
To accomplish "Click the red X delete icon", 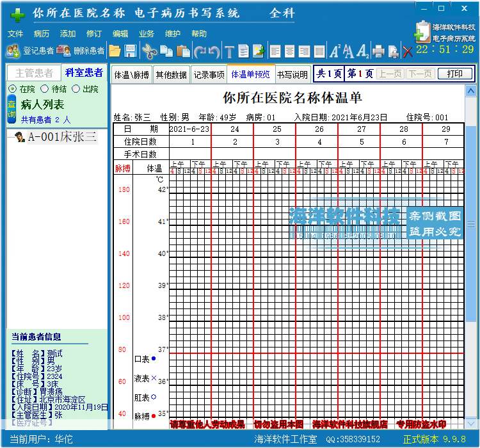I will coord(408,52).
